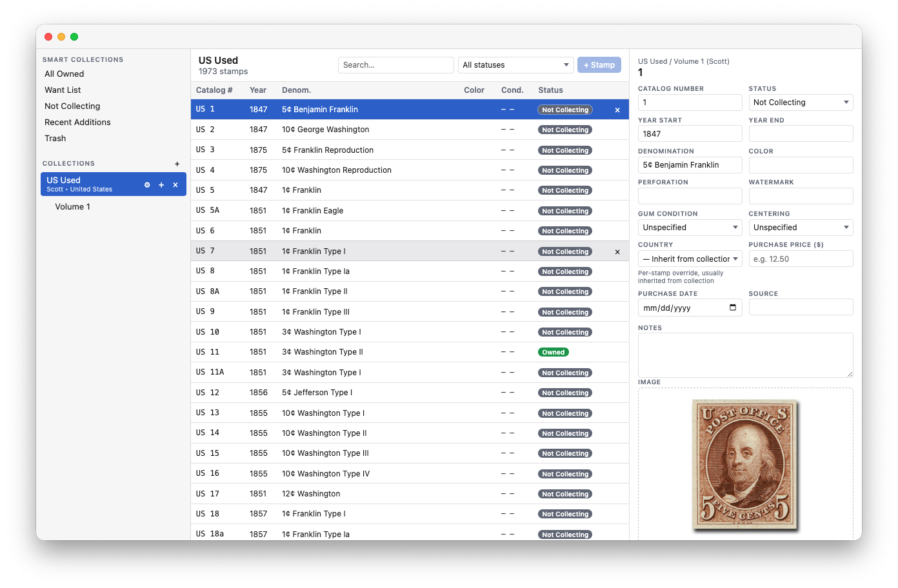This screenshot has height=588, width=898.
Task: Click the US Used / Volume 1 breadcrumb
Action: pyautogui.click(x=683, y=61)
